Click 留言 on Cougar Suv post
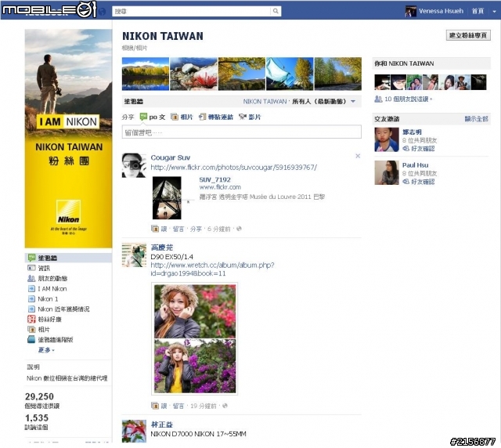 click(x=178, y=229)
